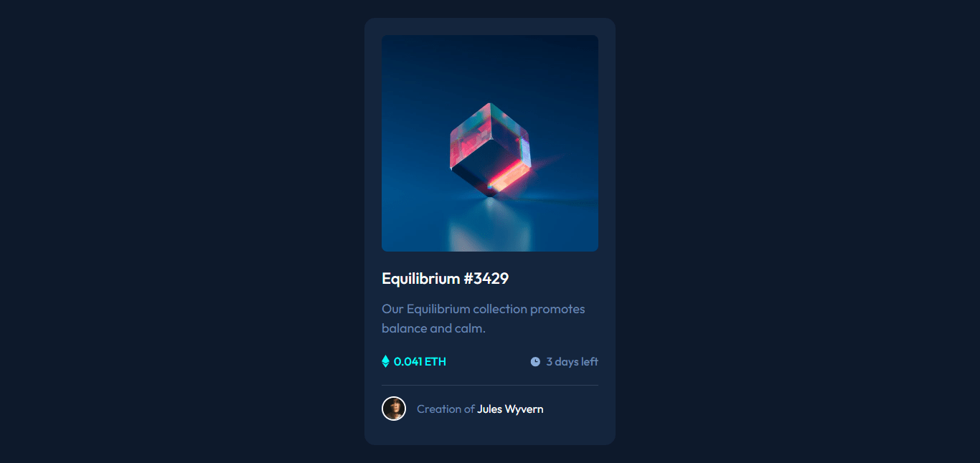This screenshot has width=980, height=463.
Task: Click the 'balance and calm.' text line
Action: pos(434,328)
